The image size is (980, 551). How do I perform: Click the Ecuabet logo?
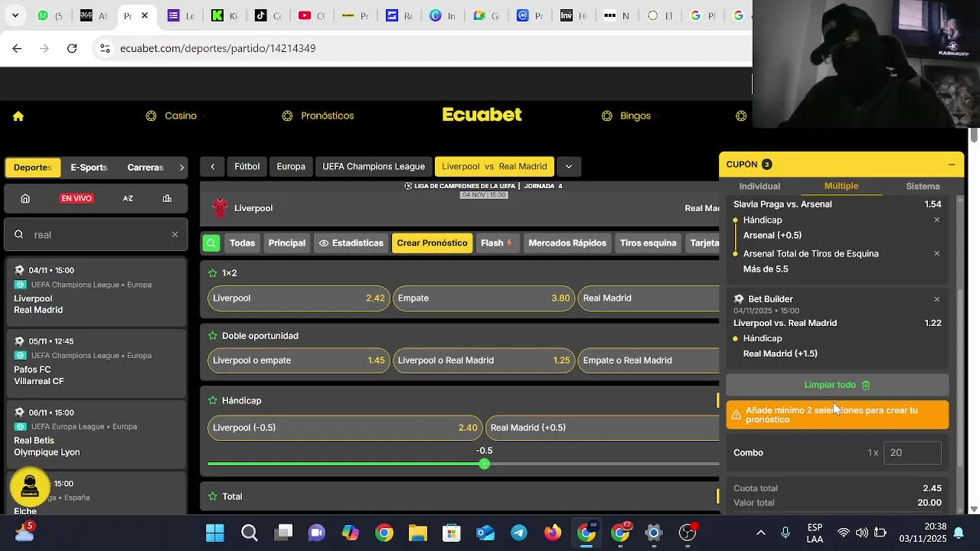click(482, 115)
